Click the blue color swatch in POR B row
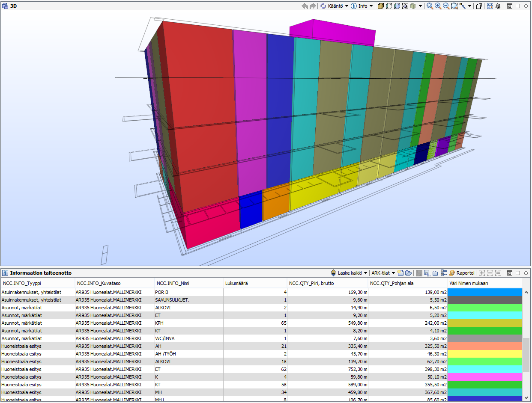 coord(485,292)
